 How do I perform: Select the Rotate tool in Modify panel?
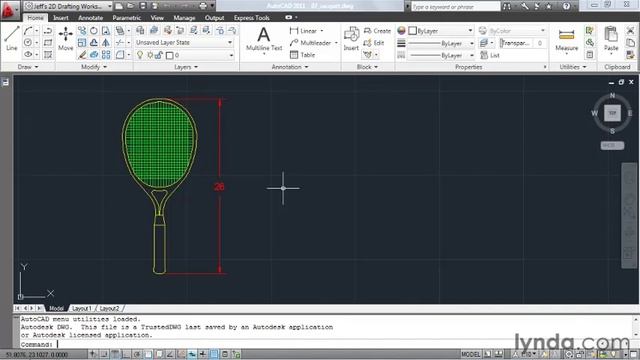coord(94,31)
